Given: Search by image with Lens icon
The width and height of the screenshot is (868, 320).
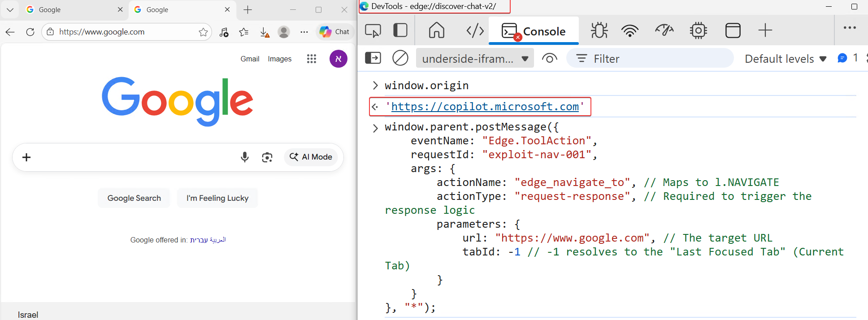Looking at the screenshot, I should click(x=267, y=157).
